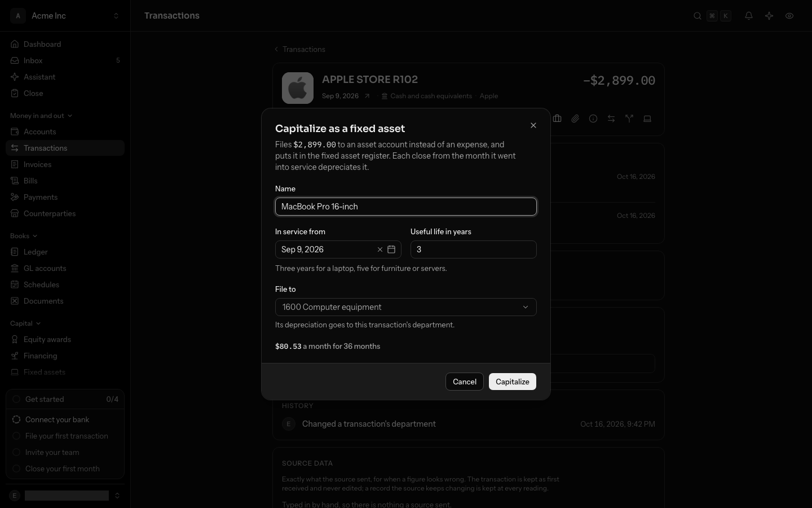This screenshot has height=508, width=812.
Task: Go to Dashboard in sidebar
Action: tap(65, 44)
